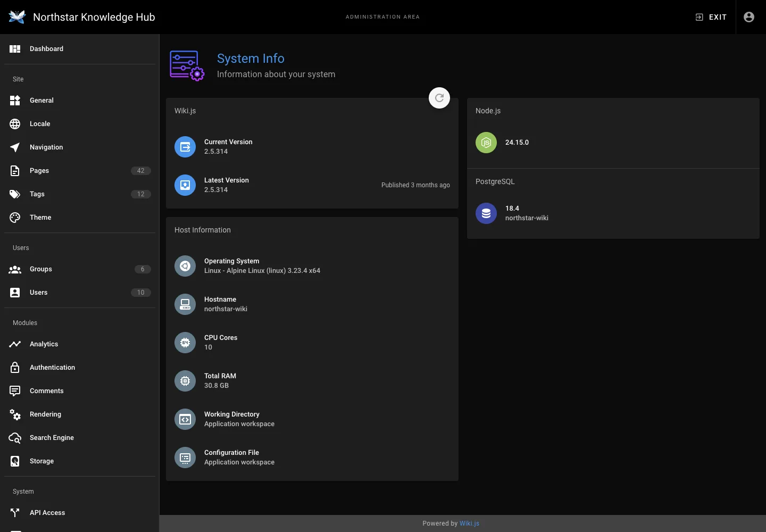Click the Groups people icon
Viewport: 766px width, 532px height.
click(15, 269)
